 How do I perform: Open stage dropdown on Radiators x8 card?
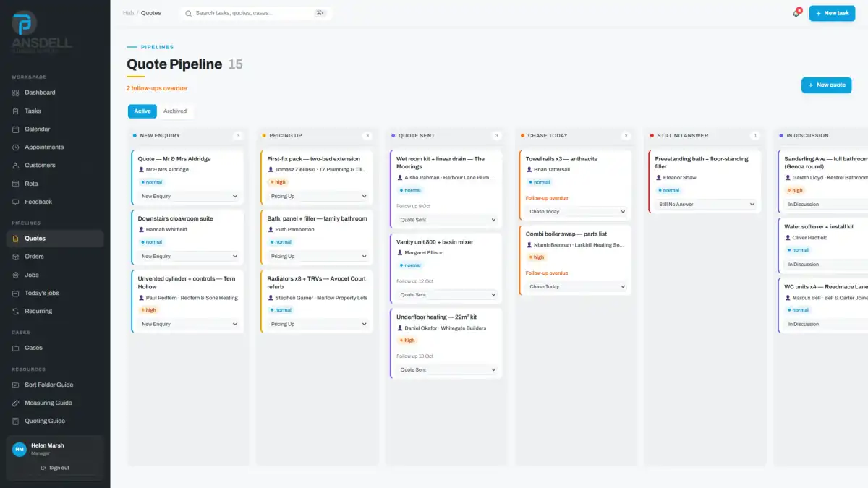coord(318,325)
